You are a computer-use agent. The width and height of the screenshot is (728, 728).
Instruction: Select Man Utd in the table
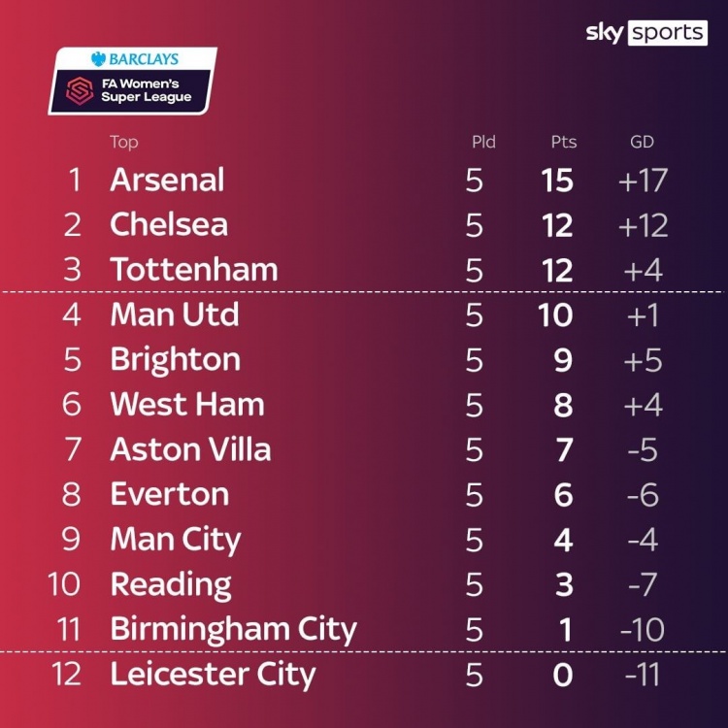coord(175,314)
